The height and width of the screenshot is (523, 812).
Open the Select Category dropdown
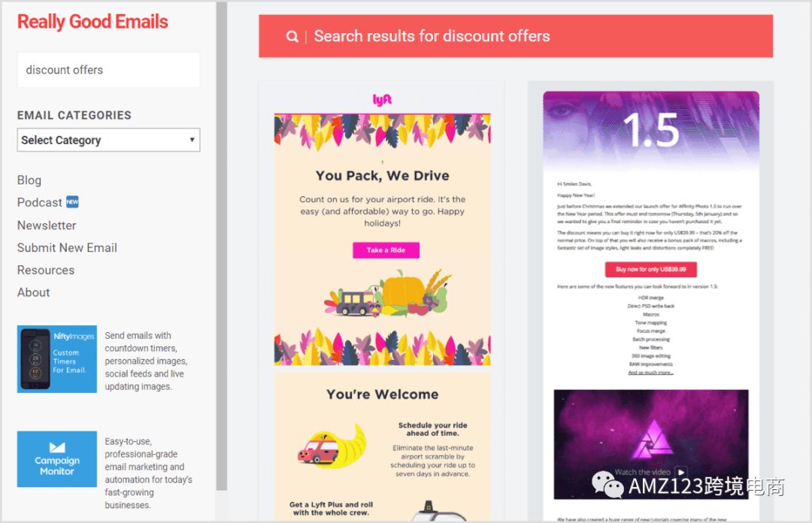point(109,141)
